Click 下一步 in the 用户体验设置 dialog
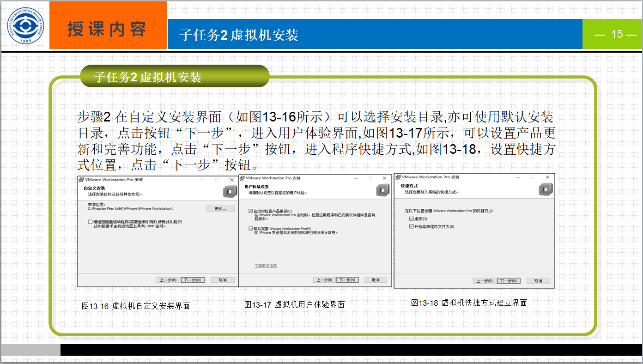The image size is (643, 364). tap(347, 280)
